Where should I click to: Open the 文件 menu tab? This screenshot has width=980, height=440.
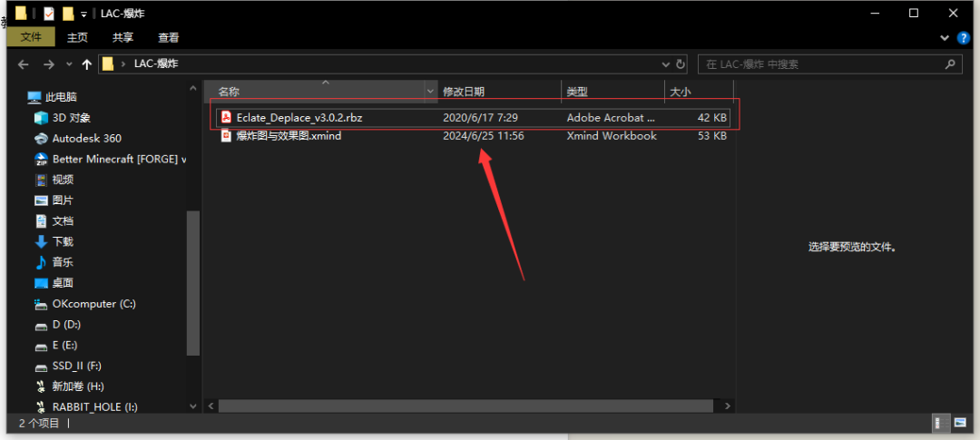click(x=31, y=37)
